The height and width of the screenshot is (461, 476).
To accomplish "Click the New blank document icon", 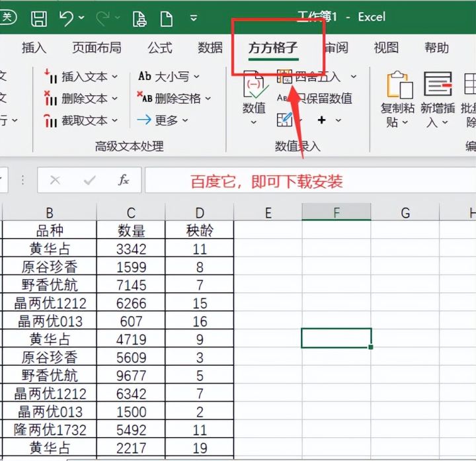I will 167,19.
